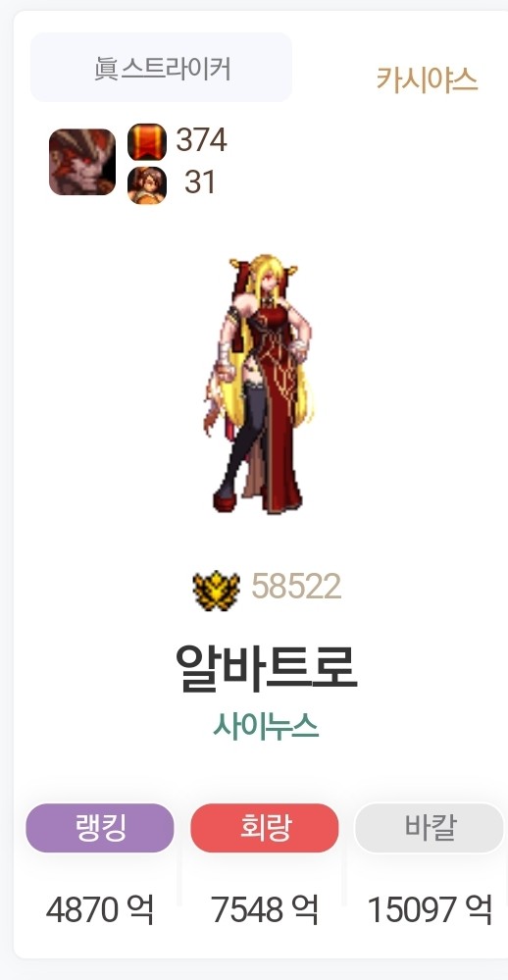The image size is (508, 980).
Task: Select the purple 랭킹 tab
Action: click(100, 828)
